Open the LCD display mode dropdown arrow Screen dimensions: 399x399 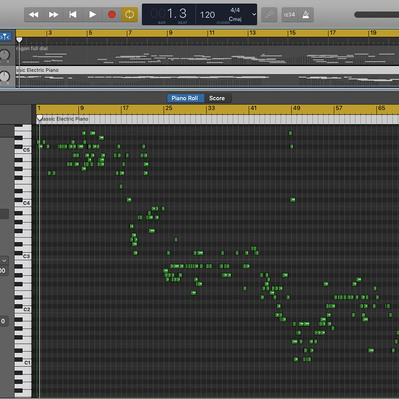pyautogui.click(x=254, y=14)
